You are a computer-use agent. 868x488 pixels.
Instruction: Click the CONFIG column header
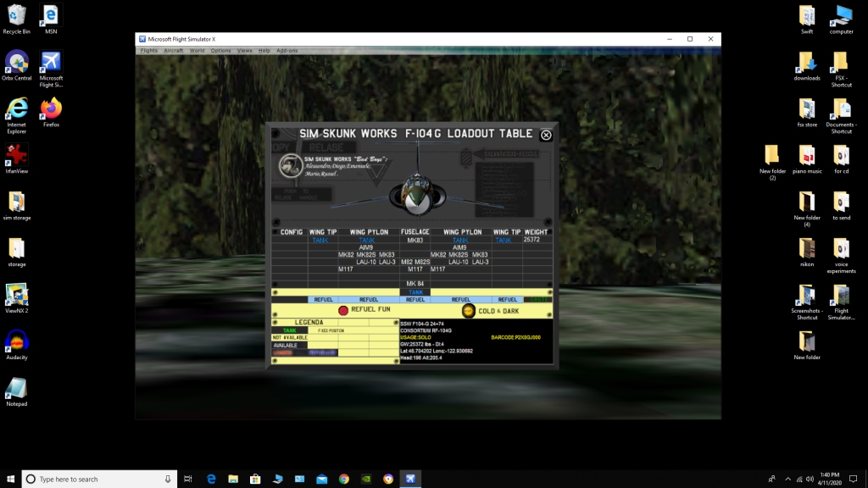click(x=292, y=232)
